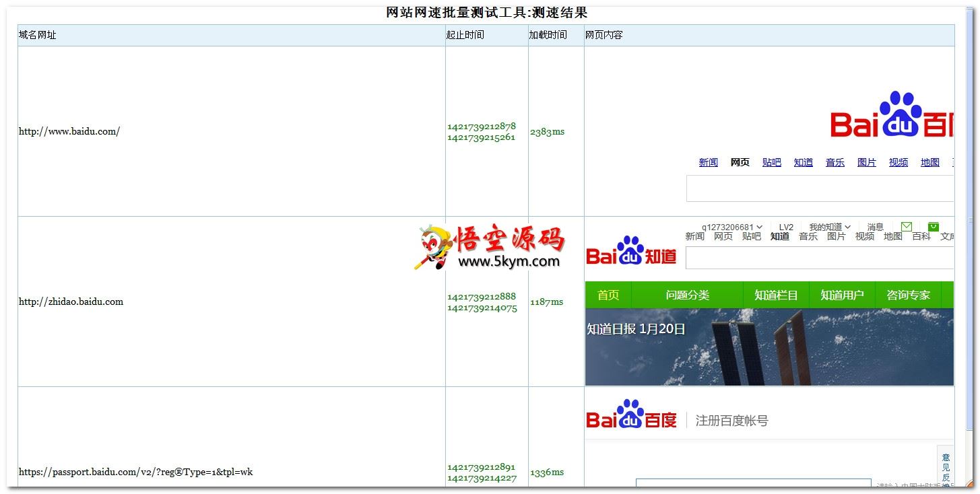Select the 首页 tab in the green Zhidao bar

coord(608,295)
